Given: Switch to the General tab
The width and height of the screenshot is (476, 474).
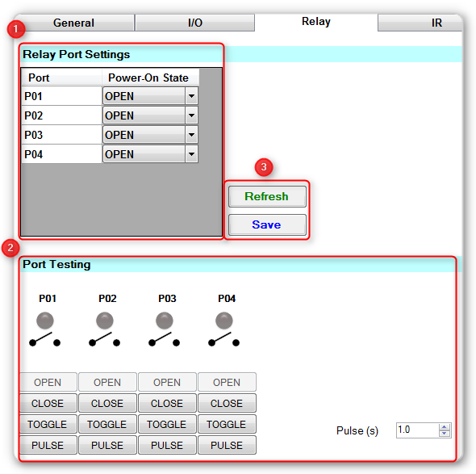Looking at the screenshot, I should tap(73, 23).
